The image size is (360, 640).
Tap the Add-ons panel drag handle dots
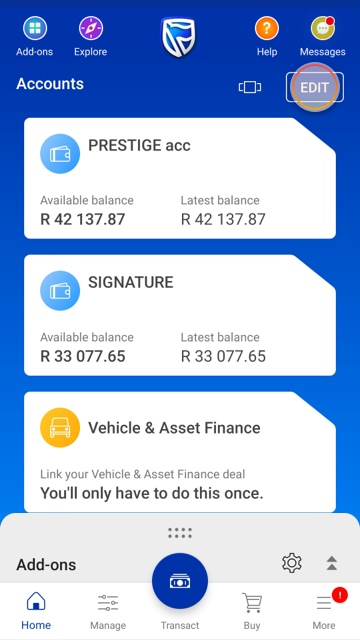tap(180, 533)
